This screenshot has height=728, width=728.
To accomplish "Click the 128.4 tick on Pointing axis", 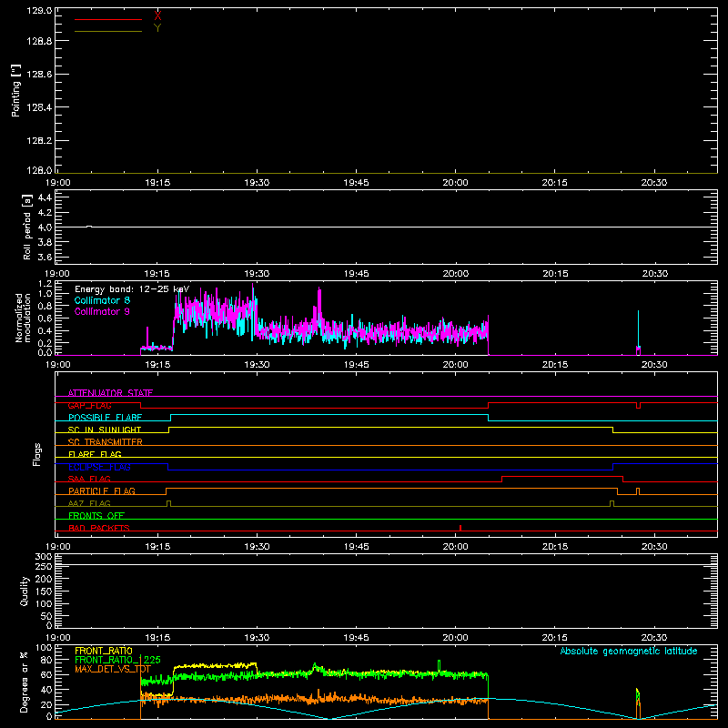I will point(39,107).
